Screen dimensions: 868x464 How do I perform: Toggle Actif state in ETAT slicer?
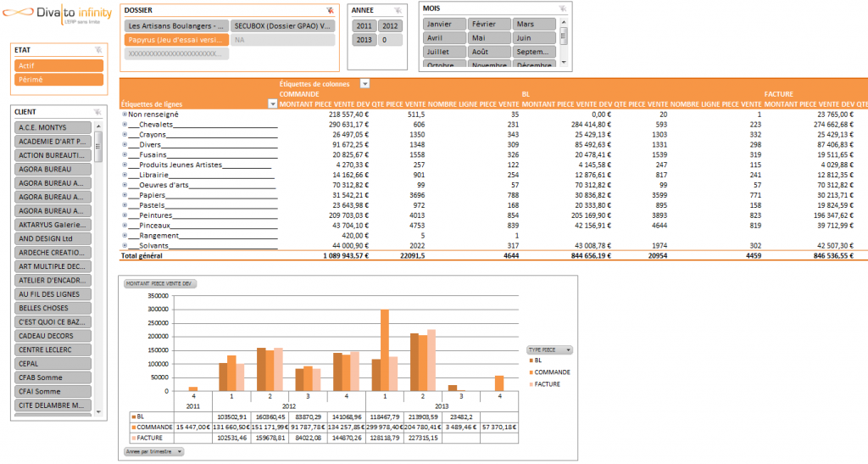coord(58,65)
